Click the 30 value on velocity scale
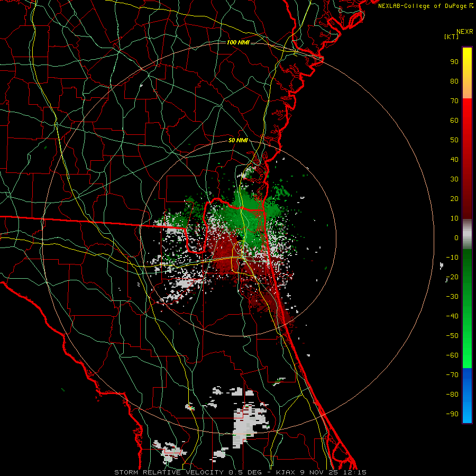Viewport: 476px width, 476px height. tap(454, 179)
